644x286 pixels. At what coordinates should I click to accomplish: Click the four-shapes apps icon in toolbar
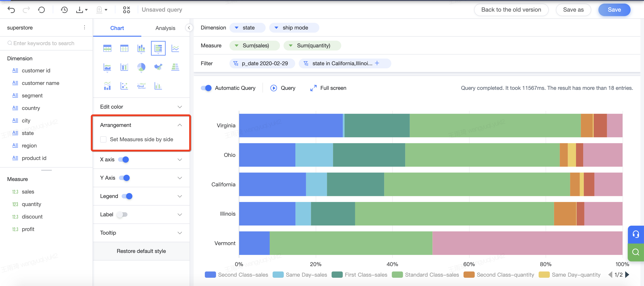click(x=127, y=10)
